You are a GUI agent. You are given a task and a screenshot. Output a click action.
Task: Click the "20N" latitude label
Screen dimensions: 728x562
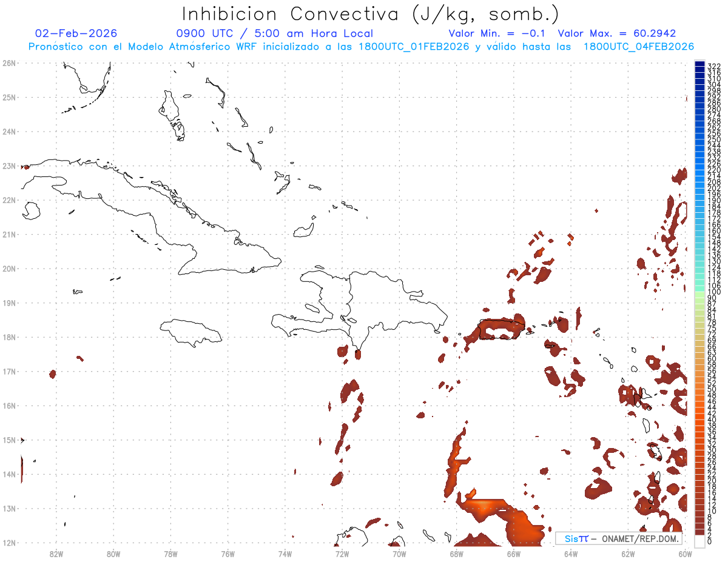point(9,269)
